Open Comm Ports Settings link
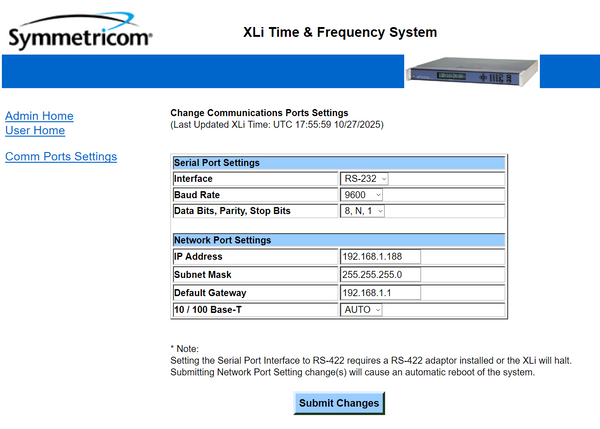Image resolution: width=600 pixels, height=429 pixels. [61, 157]
